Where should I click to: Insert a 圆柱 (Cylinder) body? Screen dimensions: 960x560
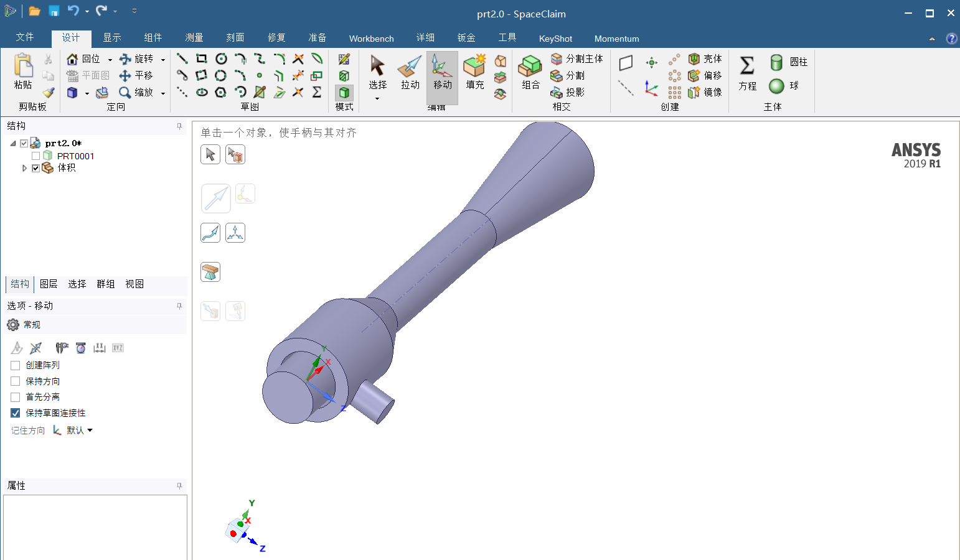click(x=788, y=62)
